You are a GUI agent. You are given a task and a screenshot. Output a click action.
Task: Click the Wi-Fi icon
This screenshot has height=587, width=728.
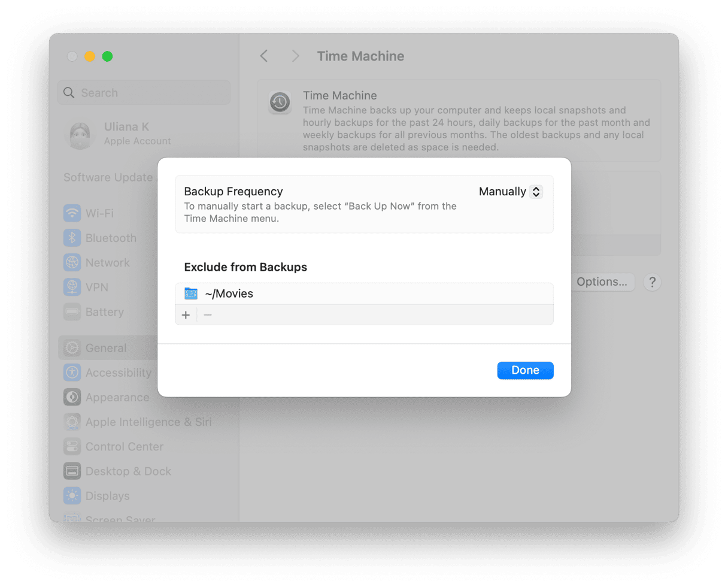tap(72, 213)
